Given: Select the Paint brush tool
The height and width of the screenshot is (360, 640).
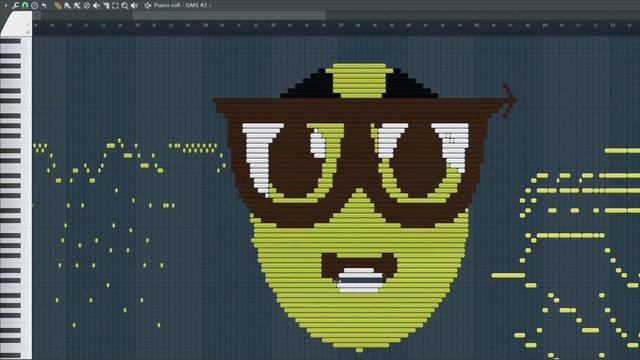Looking at the screenshot, I should pos(67,6).
